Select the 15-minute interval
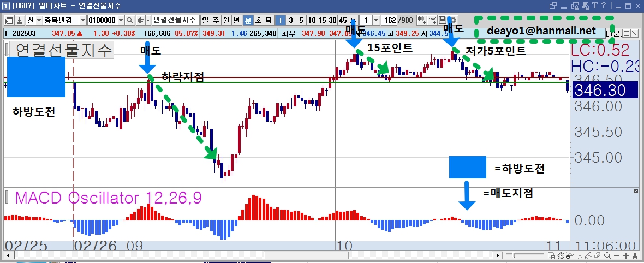This screenshot has width=644, height=263. [x=322, y=20]
